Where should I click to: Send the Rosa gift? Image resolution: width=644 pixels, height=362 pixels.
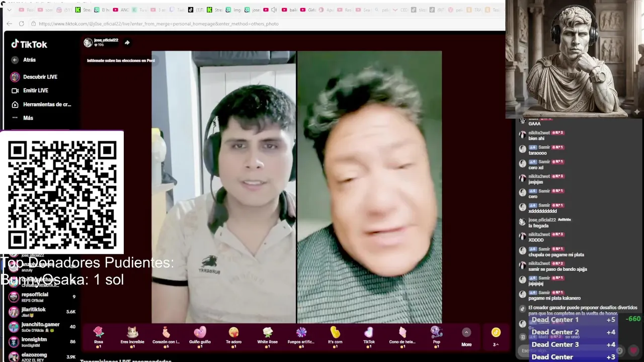click(99, 337)
